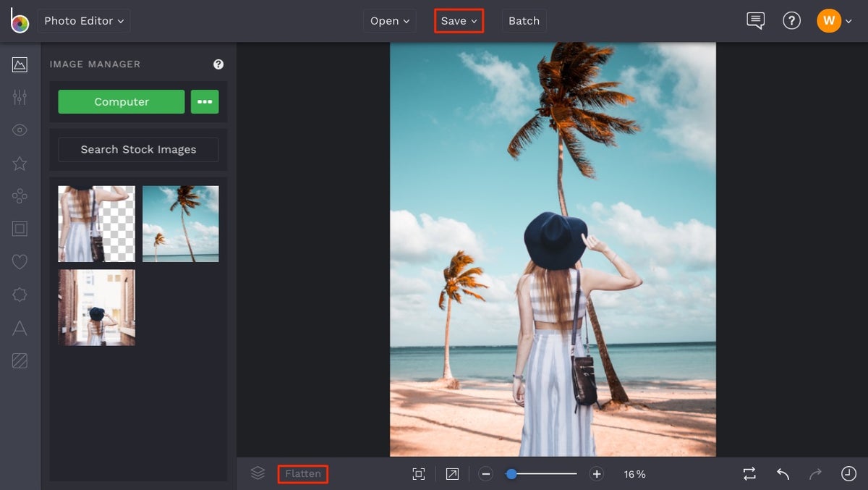The width and height of the screenshot is (868, 490).
Task: Open the Open file menu
Action: [389, 20]
